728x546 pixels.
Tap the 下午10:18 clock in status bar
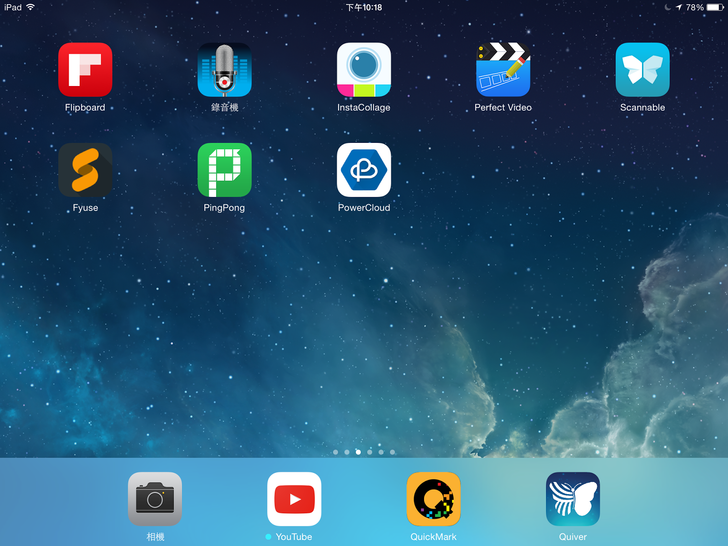click(x=364, y=7)
